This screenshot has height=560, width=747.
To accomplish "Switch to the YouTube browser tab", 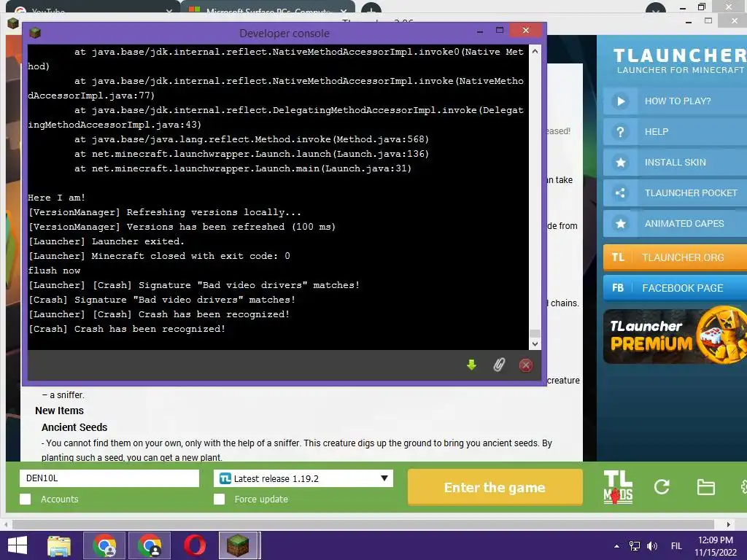I will (x=90, y=9).
